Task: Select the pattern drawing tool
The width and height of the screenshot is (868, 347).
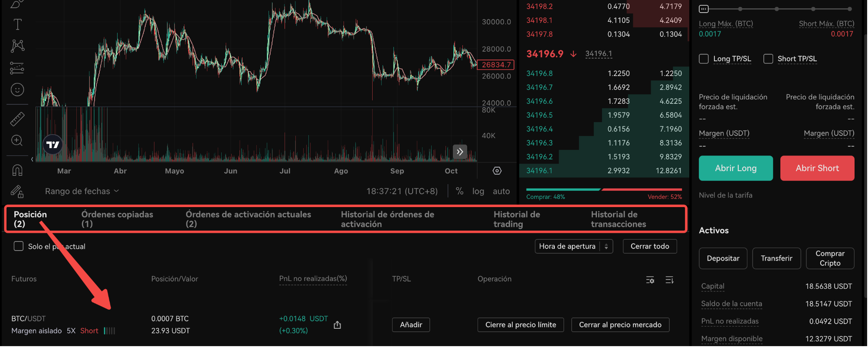Action: [17, 46]
